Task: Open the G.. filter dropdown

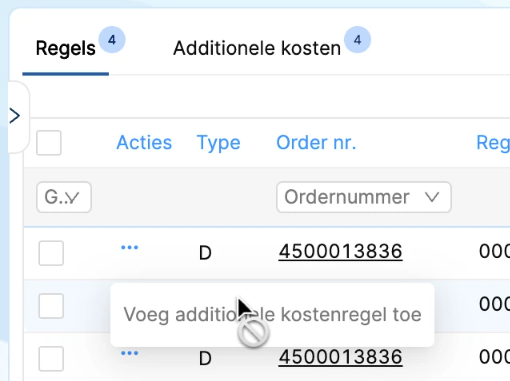Action: [64, 197]
